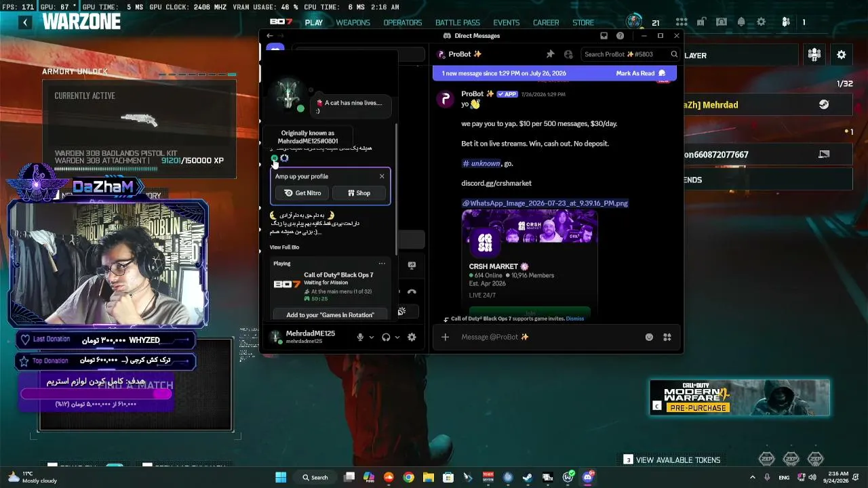Open the OPERATORS tab in Warzone
Image resolution: width=868 pixels, height=488 pixels.
click(403, 22)
